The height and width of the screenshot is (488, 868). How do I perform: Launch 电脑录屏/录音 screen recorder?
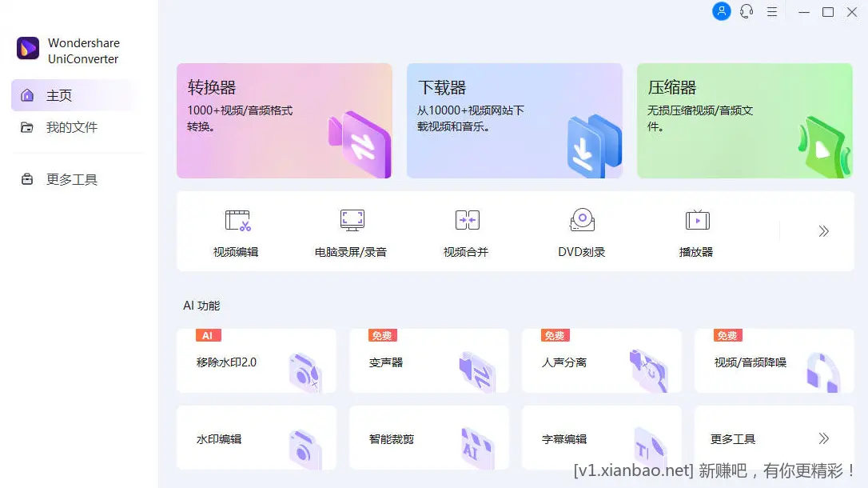click(x=352, y=231)
